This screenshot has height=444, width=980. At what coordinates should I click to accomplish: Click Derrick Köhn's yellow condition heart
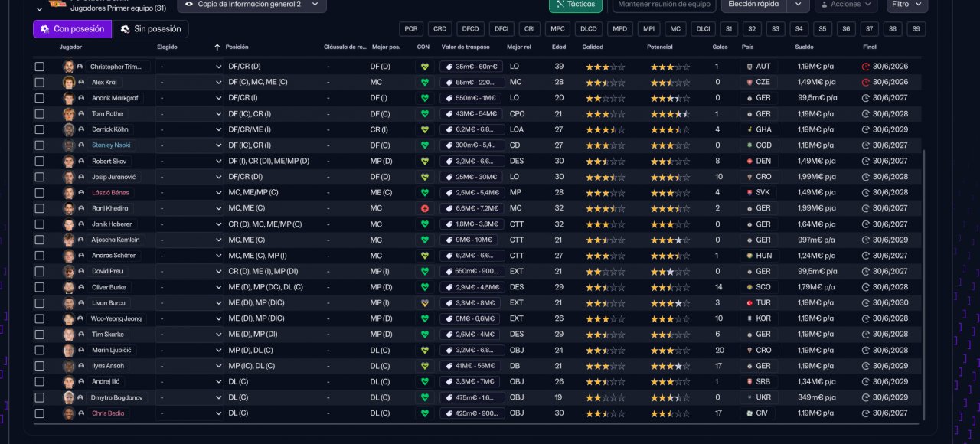point(424,129)
